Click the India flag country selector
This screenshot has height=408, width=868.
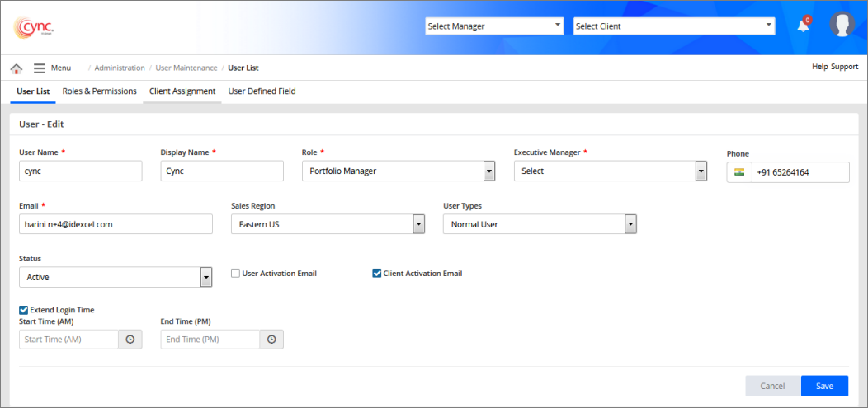click(739, 172)
